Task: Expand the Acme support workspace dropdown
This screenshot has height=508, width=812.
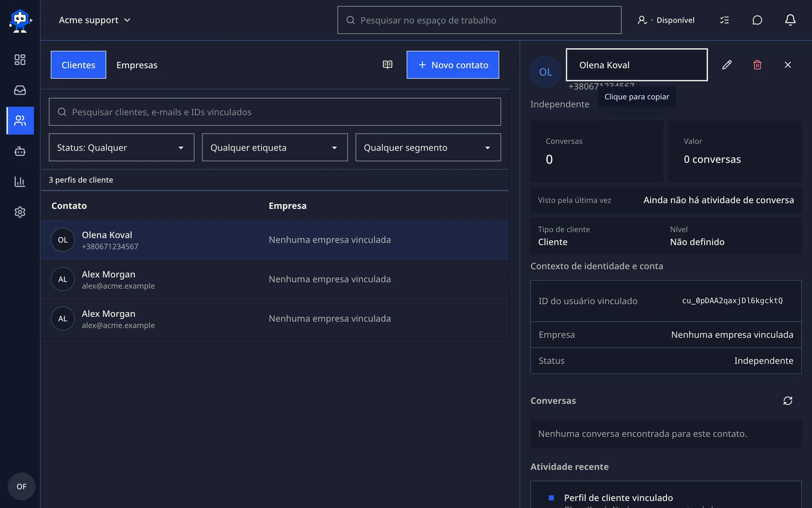Action: [95, 20]
